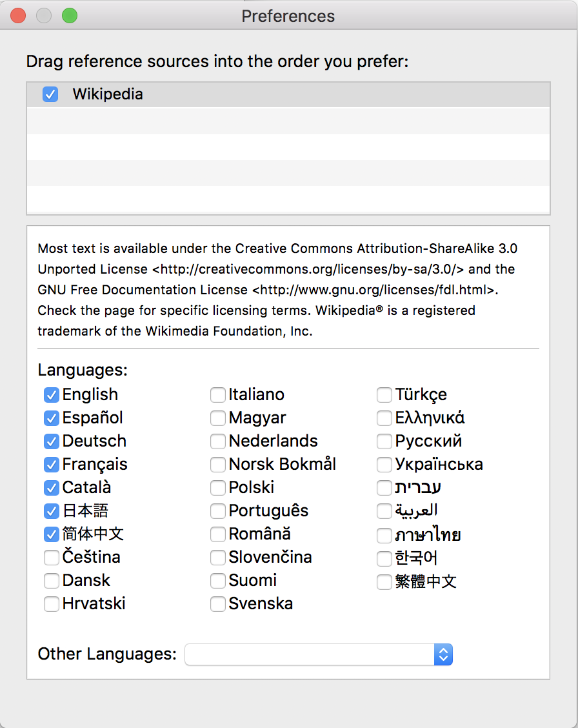Viewport: 578px width, 728px height.
Task: Check the 한국어 language checkbox
Action: point(384,558)
